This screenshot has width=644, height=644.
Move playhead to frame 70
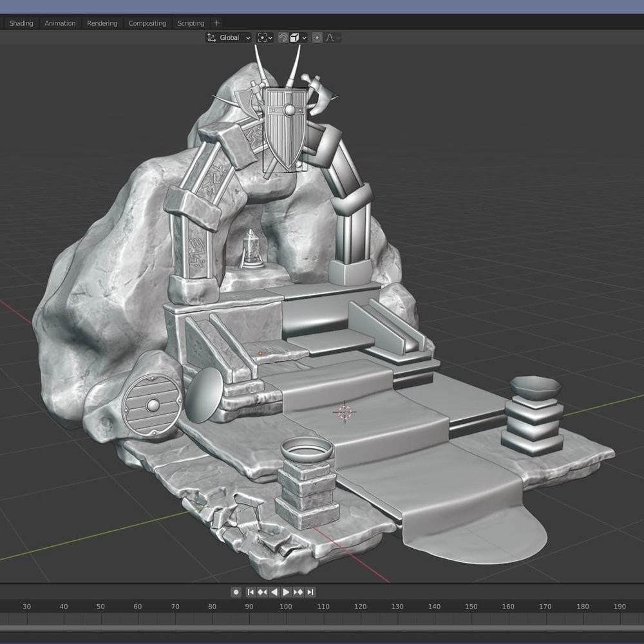pos(175,606)
